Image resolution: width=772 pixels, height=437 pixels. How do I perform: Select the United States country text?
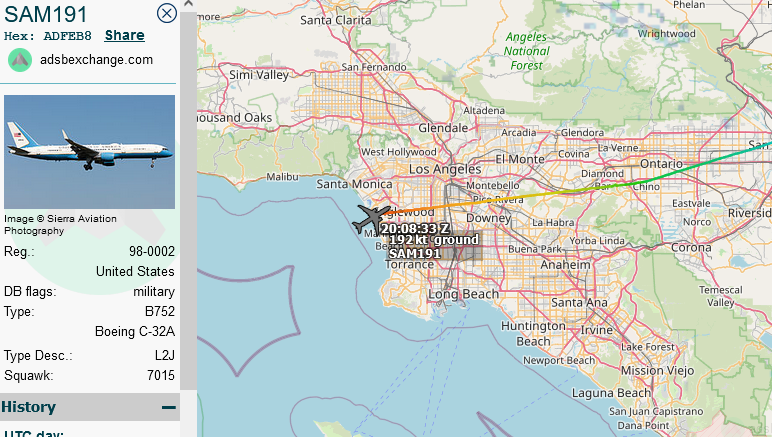click(135, 272)
